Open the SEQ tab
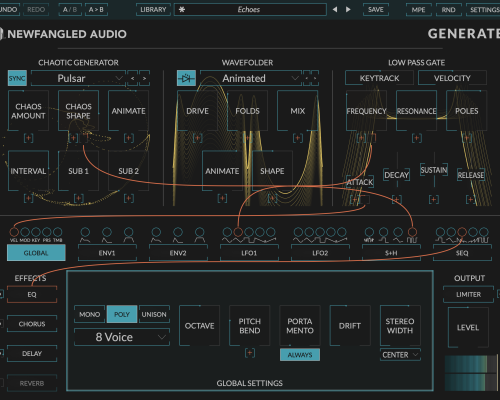The height and width of the screenshot is (400, 500). pyautogui.click(x=462, y=253)
